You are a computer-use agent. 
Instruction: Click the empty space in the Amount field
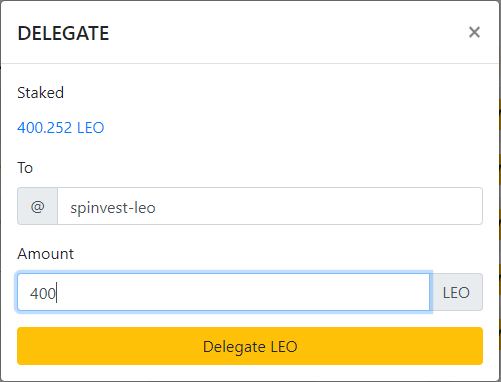click(x=243, y=292)
